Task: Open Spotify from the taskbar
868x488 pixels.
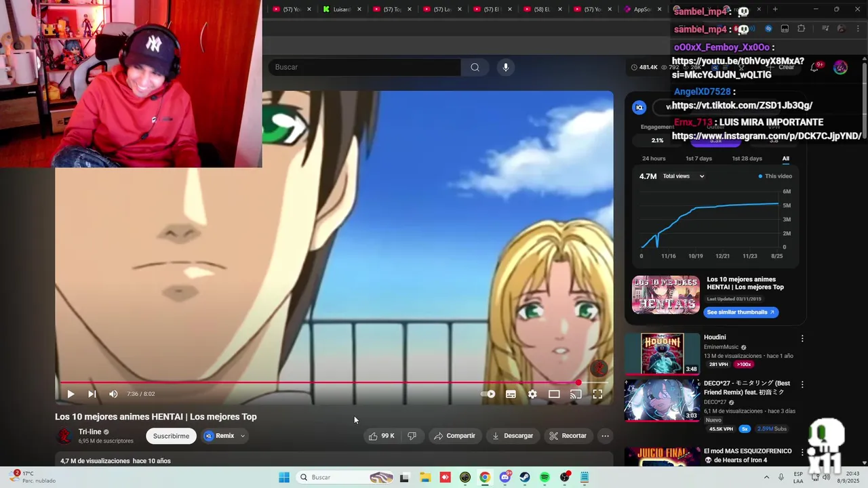Action: click(545, 477)
